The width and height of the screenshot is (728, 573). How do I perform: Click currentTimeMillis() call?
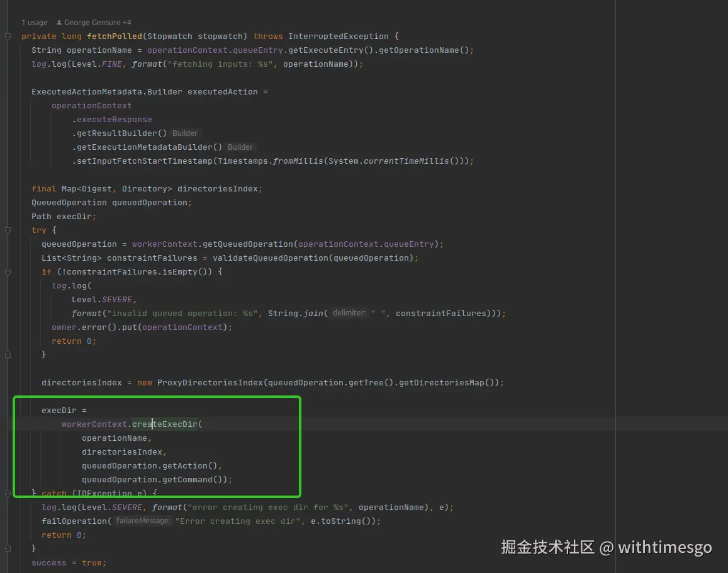pos(411,161)
